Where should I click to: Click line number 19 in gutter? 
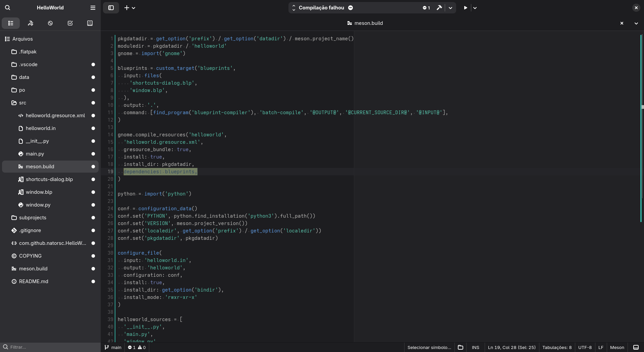pyautogui.click(x=110, y=172)
